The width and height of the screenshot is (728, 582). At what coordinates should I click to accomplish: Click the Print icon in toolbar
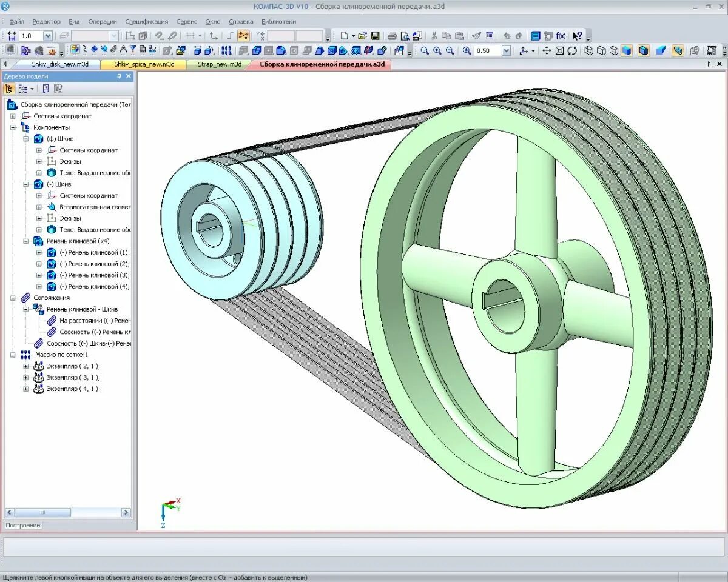pyautogui.click(x=392, y=36)
